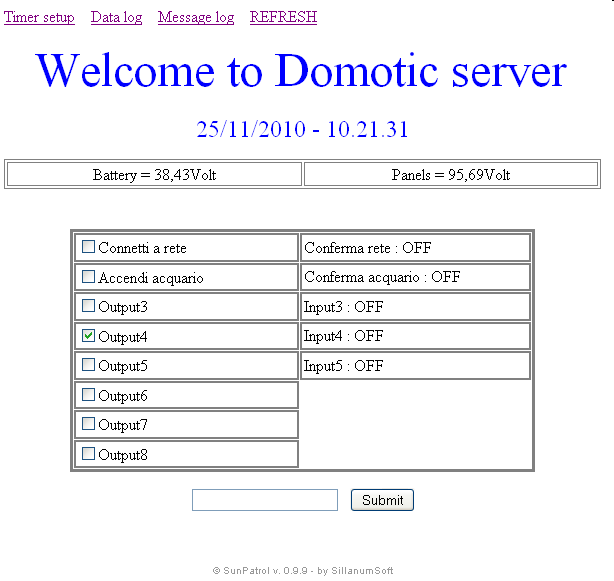Click the Conferma acquario status cell
The height and width of the screenshot is (581, 614).
click(415, 277)
